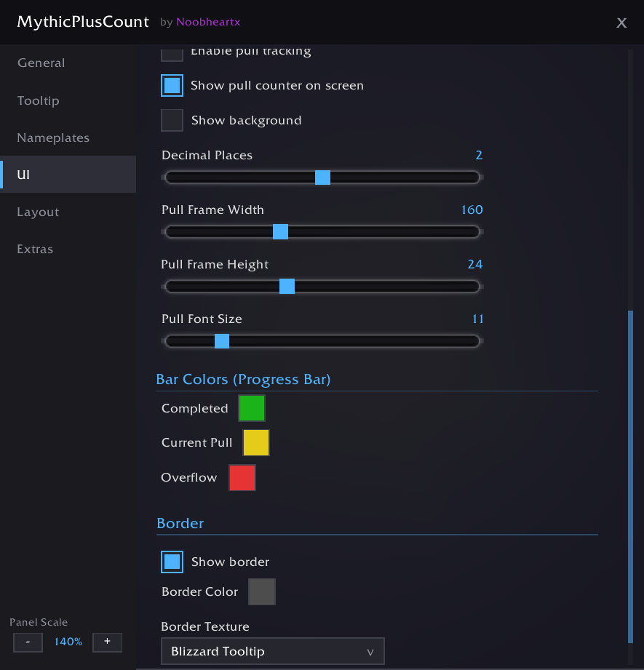Close the MythicPlusCount panel with X

(x=621, y=23)
